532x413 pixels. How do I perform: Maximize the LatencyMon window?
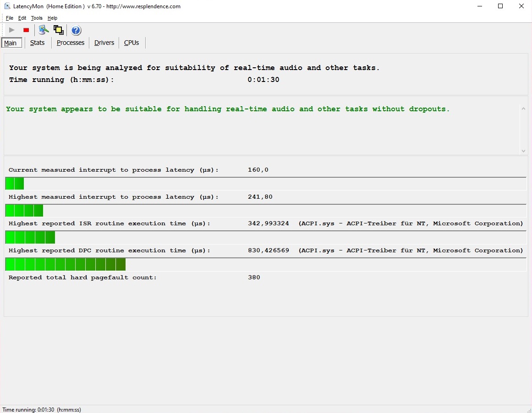(500, 6)
